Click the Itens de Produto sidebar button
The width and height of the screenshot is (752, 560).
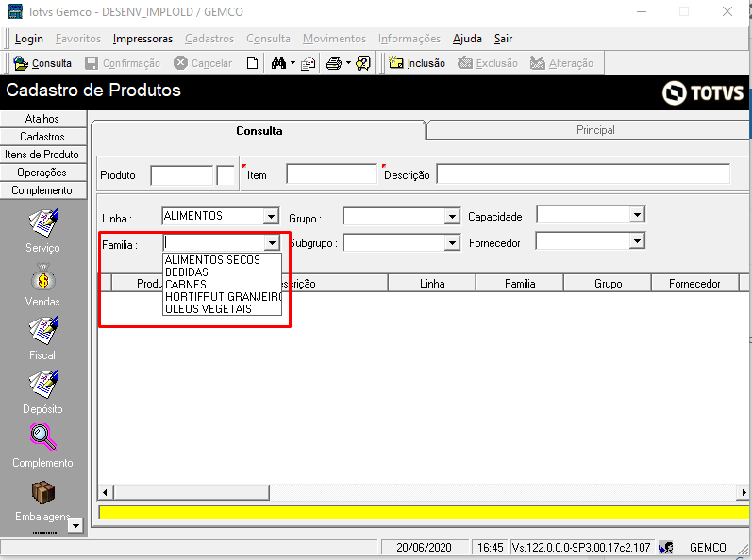43,155
